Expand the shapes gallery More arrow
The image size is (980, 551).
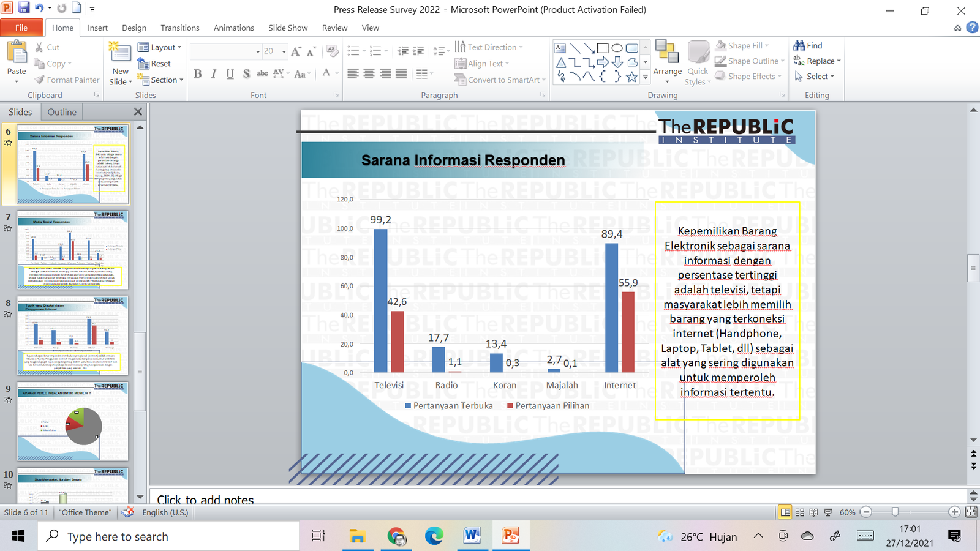645,77
